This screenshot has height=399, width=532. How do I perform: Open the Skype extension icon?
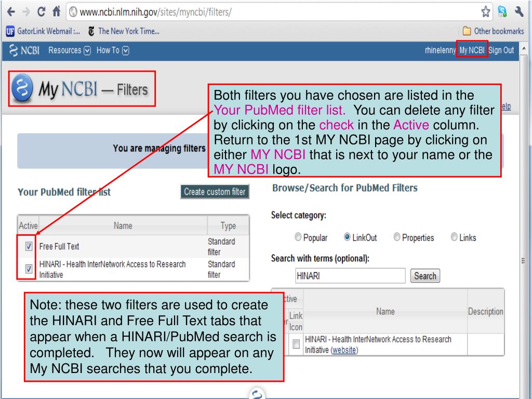click(x=502, y=11)
